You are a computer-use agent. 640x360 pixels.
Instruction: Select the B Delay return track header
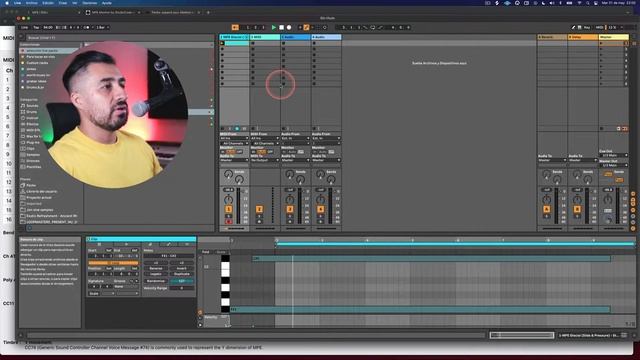(583, 37)
